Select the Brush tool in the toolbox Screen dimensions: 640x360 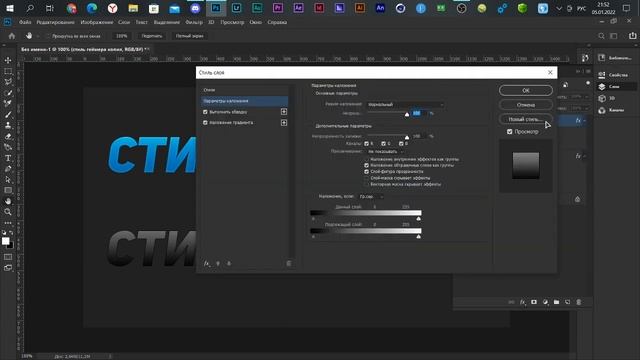click(8, 115)
